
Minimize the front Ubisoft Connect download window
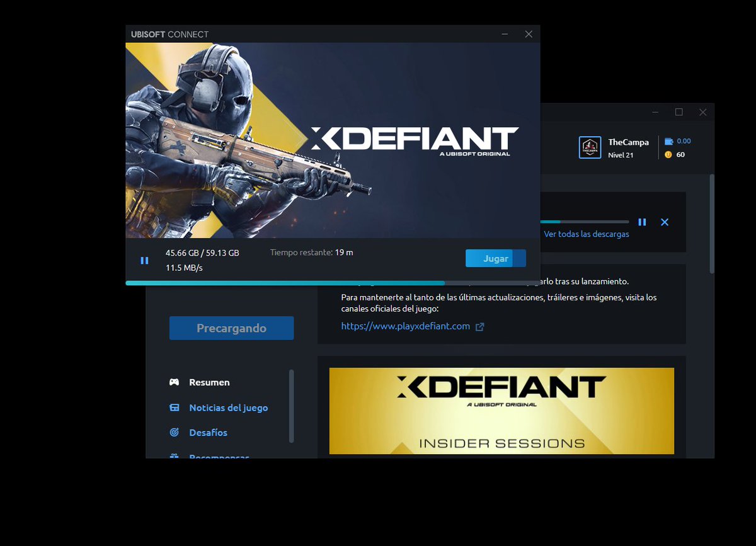click(505, 34)
